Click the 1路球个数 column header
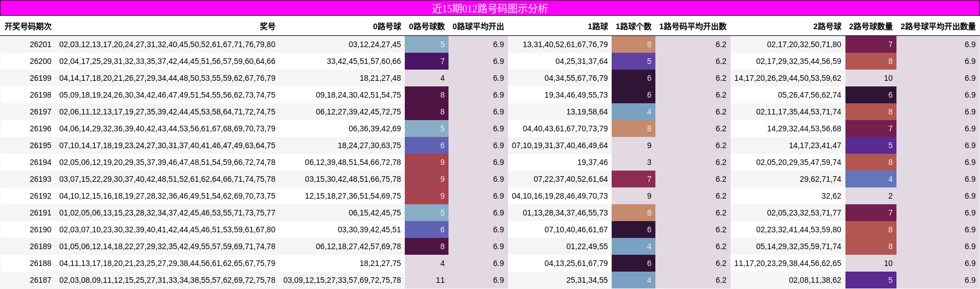The width and height of the screenshot is (980, 289). point(634,26)
